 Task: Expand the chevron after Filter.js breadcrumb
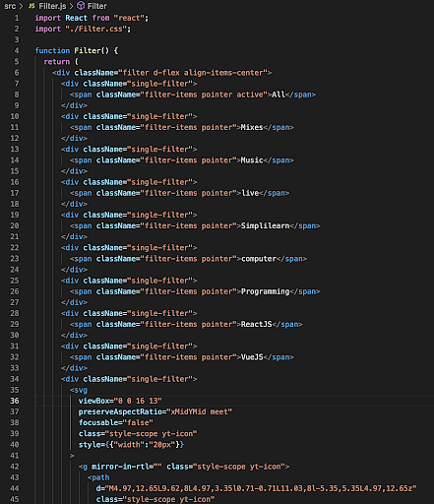pyautogui.click(x=71, y=6)
